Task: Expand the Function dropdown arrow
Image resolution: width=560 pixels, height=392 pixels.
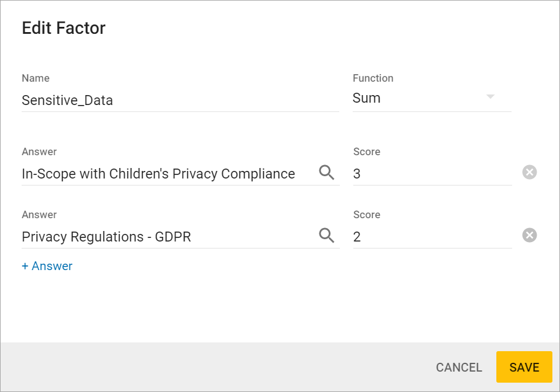Action: coord(491,97)
